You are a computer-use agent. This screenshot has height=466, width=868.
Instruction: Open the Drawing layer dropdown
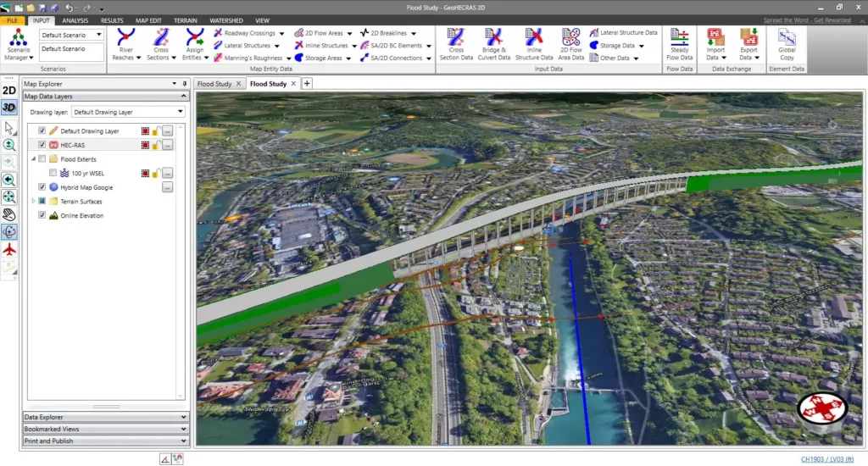180,112
